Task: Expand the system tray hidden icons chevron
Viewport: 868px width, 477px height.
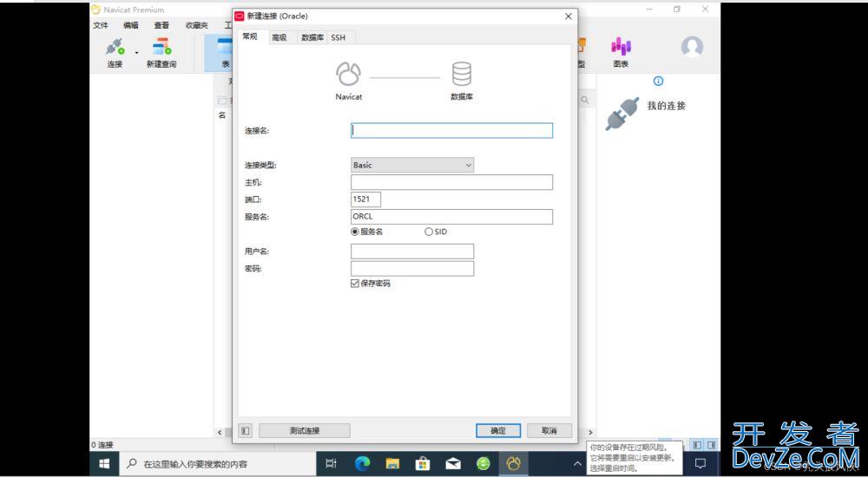Action: tap(577, 464)
